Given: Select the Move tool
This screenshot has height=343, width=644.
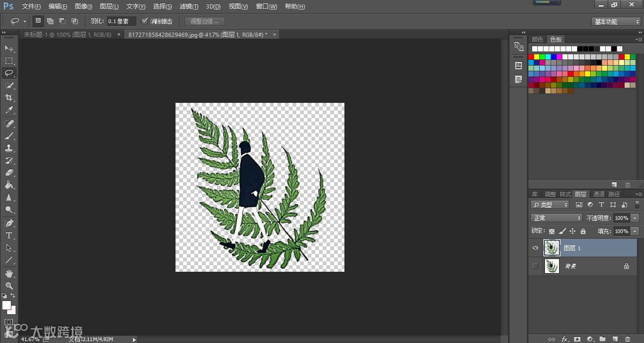Looking at the screenshot, I should (x=9, y=49).
